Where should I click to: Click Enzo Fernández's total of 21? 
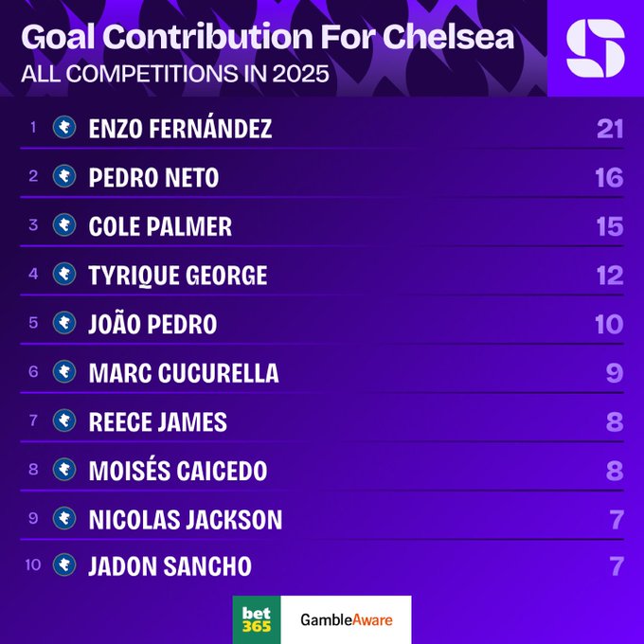pos(610,129)
